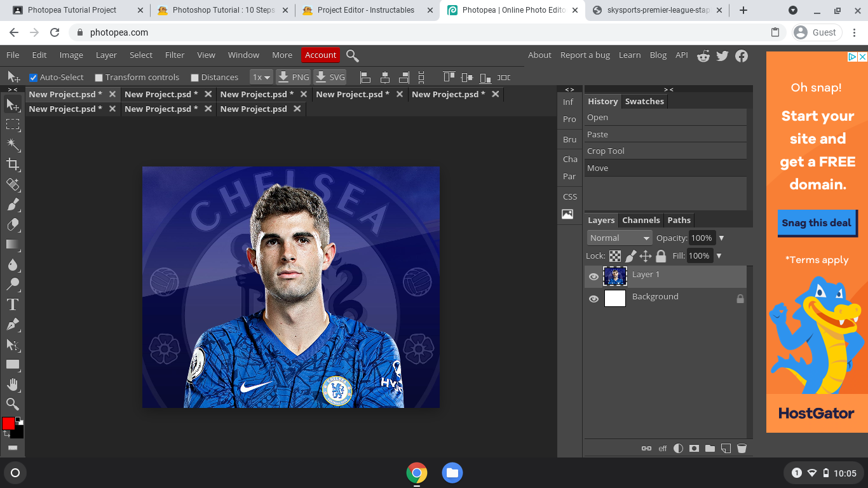Open the Normal blend mode dropdown
This screenshot has height=488, width=868.
(620, 238)
